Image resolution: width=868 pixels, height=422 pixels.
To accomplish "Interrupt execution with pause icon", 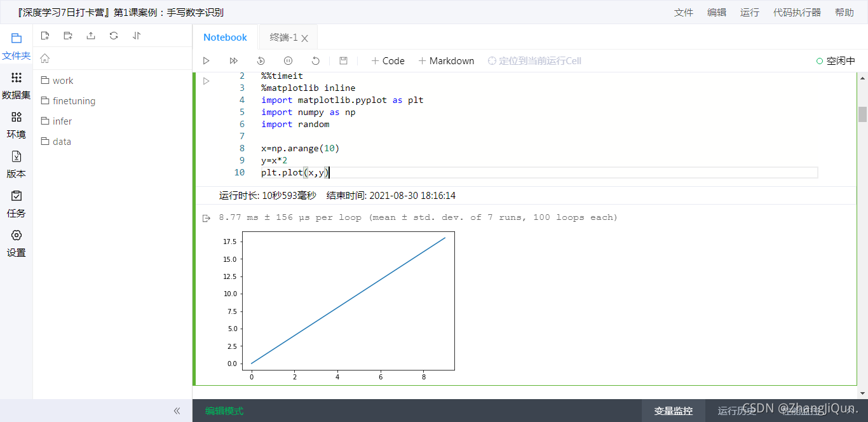I will click(x=288, y=61).
